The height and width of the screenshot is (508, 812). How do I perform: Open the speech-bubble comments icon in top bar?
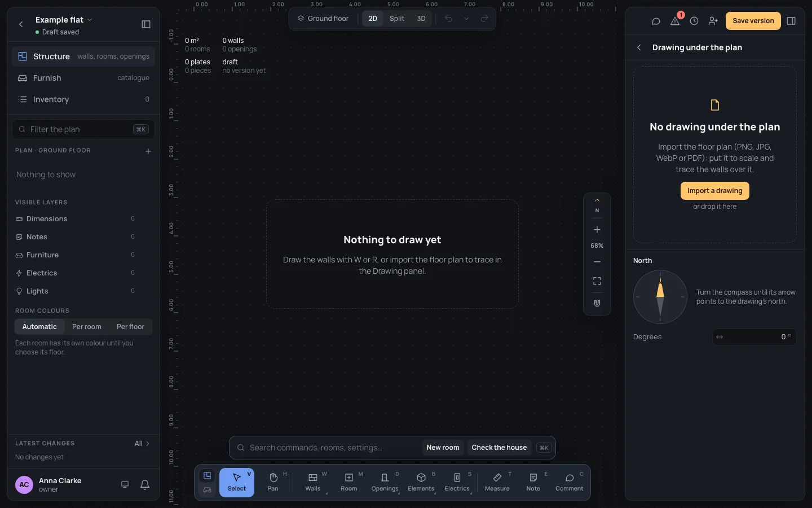click(656, 21)
